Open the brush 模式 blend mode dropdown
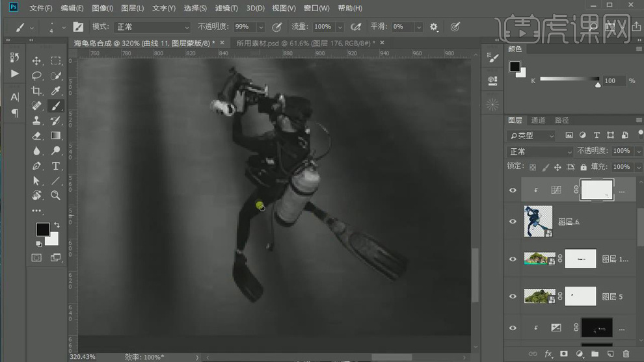Viewport: 644px width, 362px height. coord(152,27)
